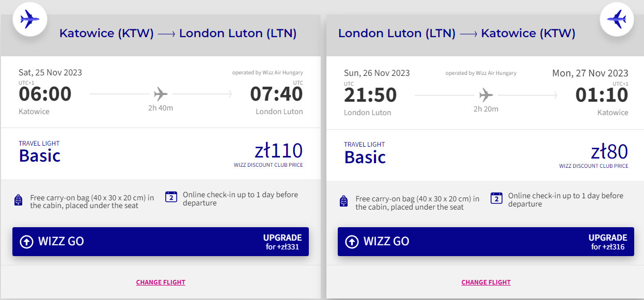Click the carry-on bag icon in return card

tap(344, 201)
